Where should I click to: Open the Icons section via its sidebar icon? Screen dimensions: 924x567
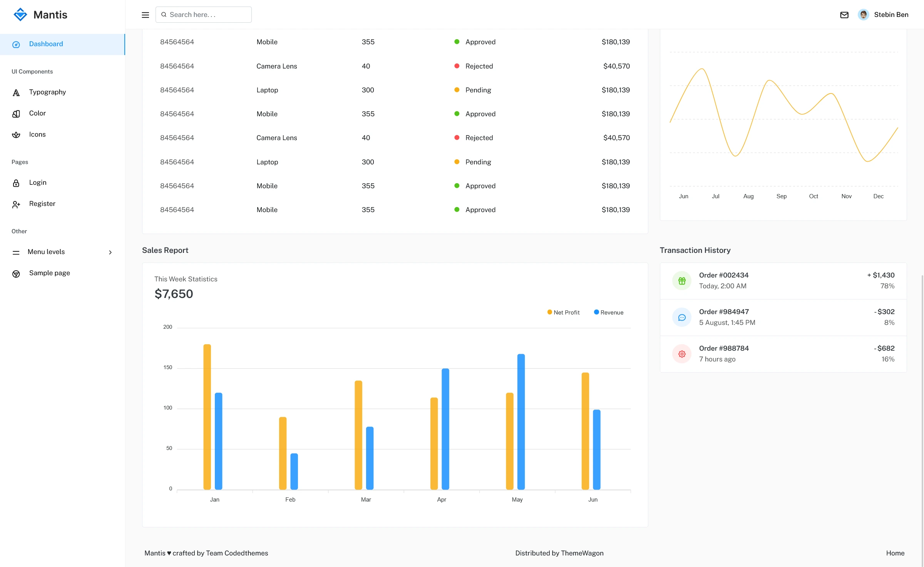point(16,134)
